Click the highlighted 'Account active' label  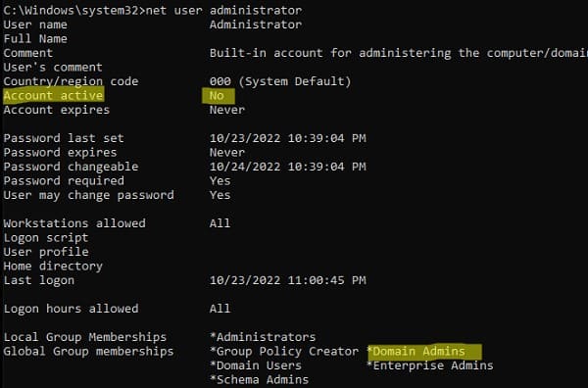click(53, 96)
